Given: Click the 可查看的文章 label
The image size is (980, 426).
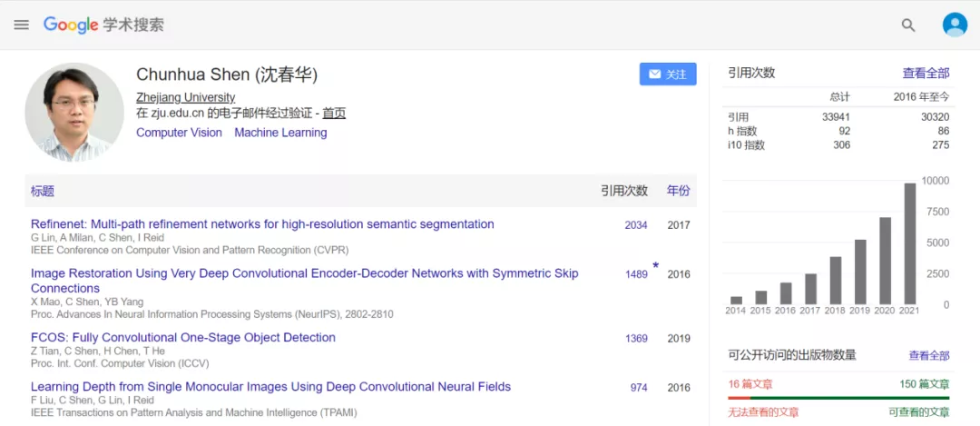Looking at the screenshot, I should pyautogui.click(x=919, y=412).
